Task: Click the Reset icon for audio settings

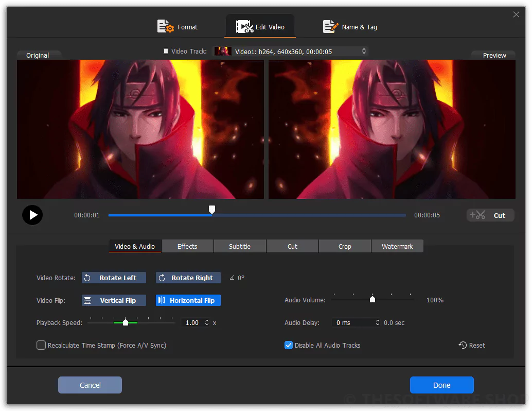Action: click(x=463, y=345)
